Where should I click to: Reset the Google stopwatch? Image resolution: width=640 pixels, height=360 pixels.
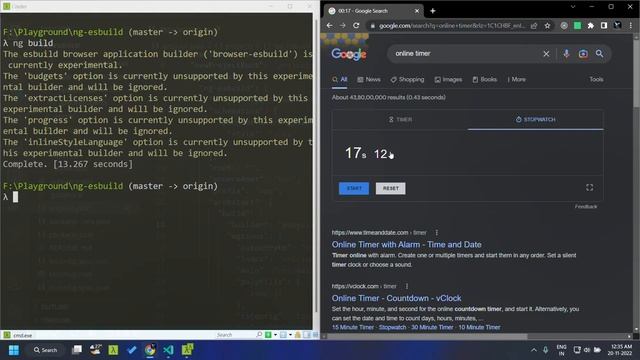tap(391, 189)
